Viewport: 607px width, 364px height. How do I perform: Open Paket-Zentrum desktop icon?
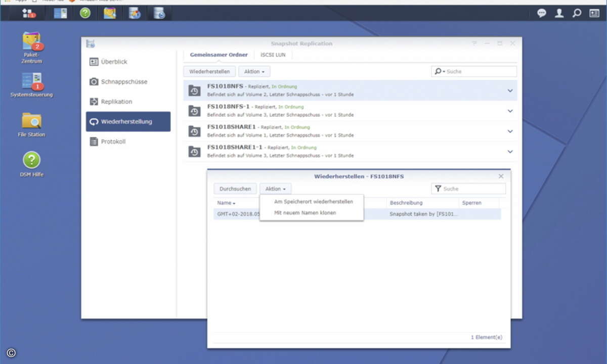point(31,48)
